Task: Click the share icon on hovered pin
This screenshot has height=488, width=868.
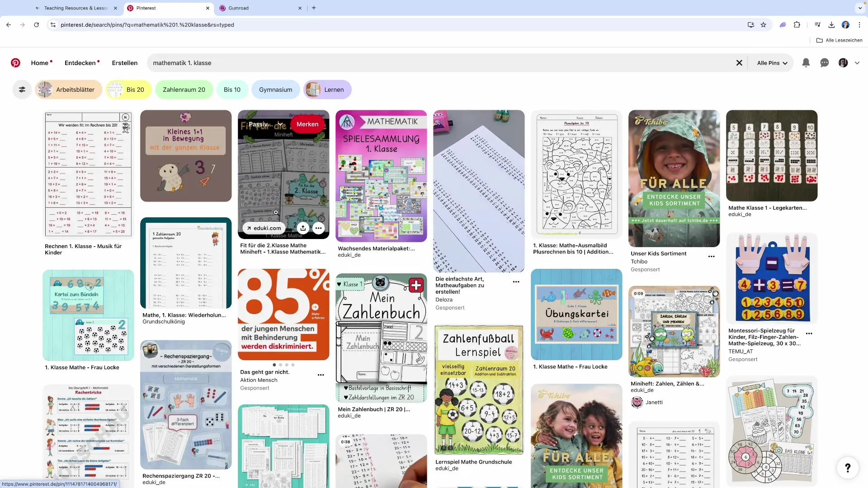Action: point(303,228)
